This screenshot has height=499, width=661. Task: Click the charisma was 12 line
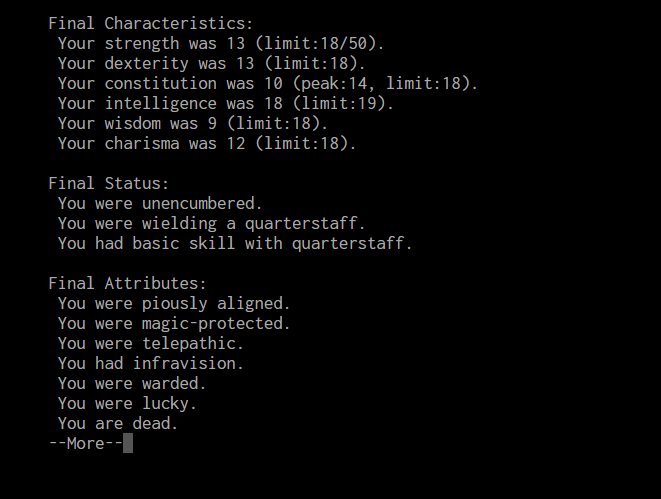click(207, 143)
